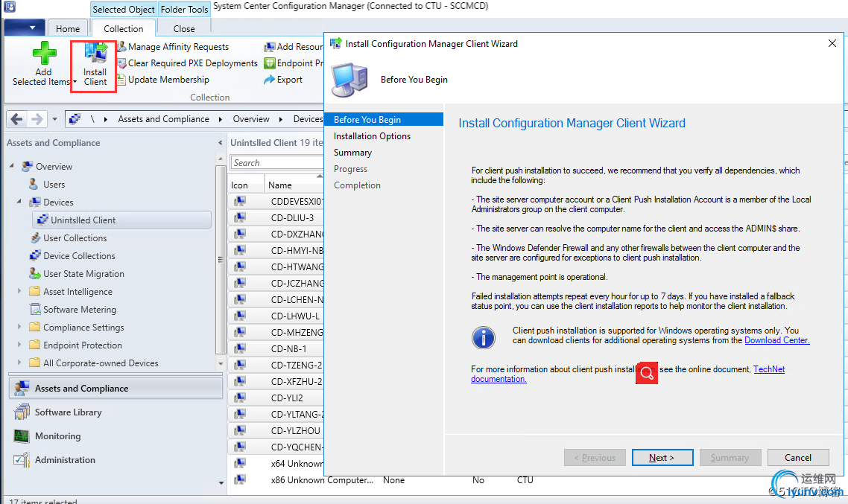Image resolution: width=848 pixels, height=504 pixels.
Task: Collapse the Overview tree node
Action: (x=12, y=166)
